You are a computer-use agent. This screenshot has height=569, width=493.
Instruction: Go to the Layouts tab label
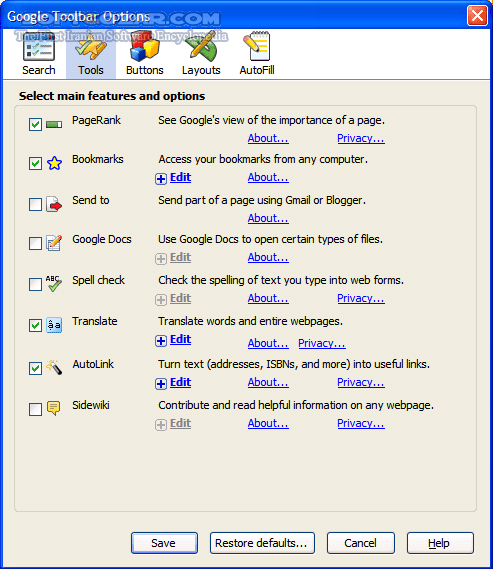pos(201,70)
